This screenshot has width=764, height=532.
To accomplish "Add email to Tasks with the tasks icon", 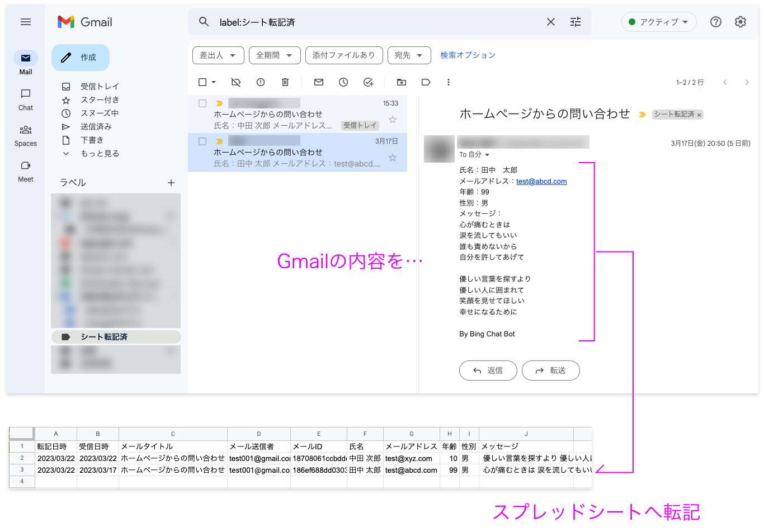I will coord(368,82).
